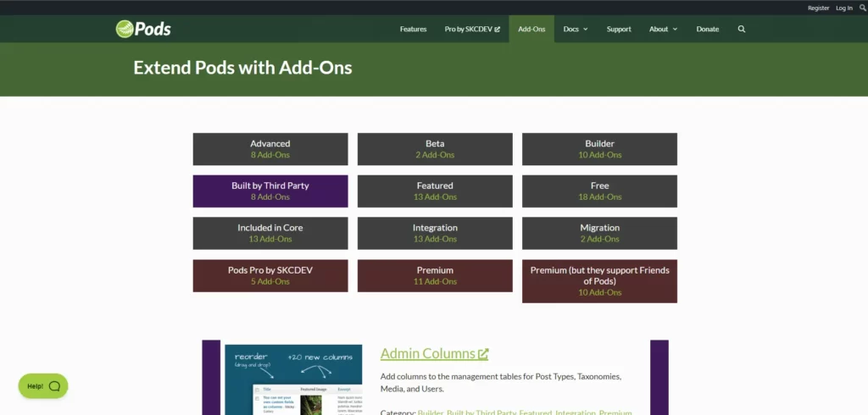Image resolution: width=868 pixels, height=415 pixels.
Task: Click 'Extend Pods with Add-Ons' heading
Action: [242, 68]
